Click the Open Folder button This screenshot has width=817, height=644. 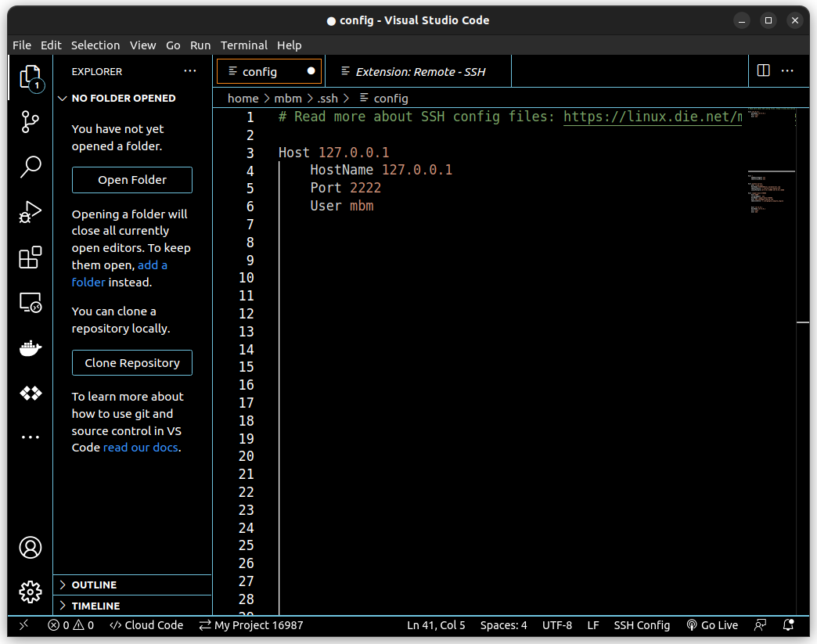[131, 180]
